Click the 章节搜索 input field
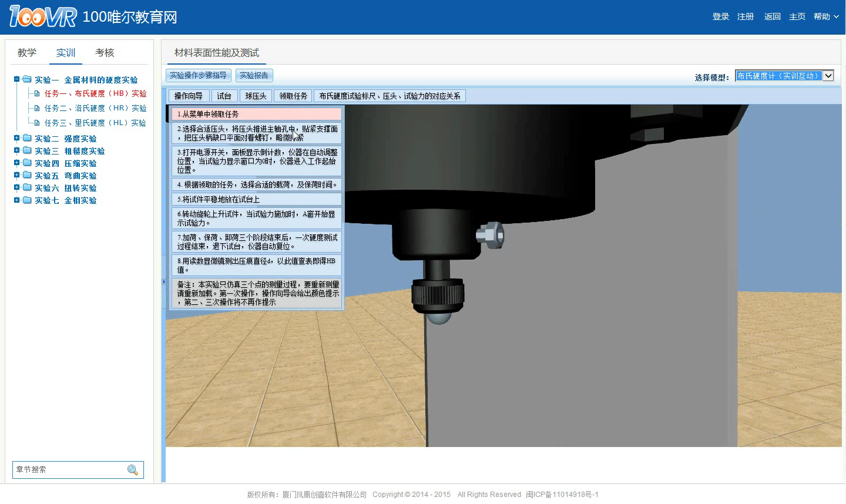Screen dimensions: 846x504 point(69,470)
